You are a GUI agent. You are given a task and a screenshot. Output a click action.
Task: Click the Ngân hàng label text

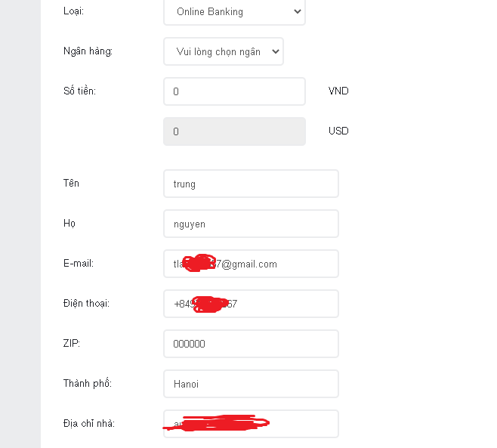point(88,51)
